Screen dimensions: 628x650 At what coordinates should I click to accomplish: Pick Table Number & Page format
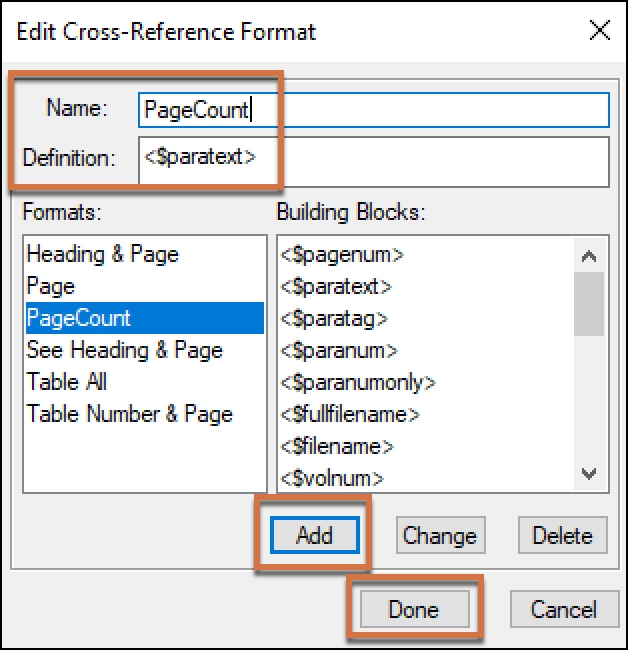[129, 414]
